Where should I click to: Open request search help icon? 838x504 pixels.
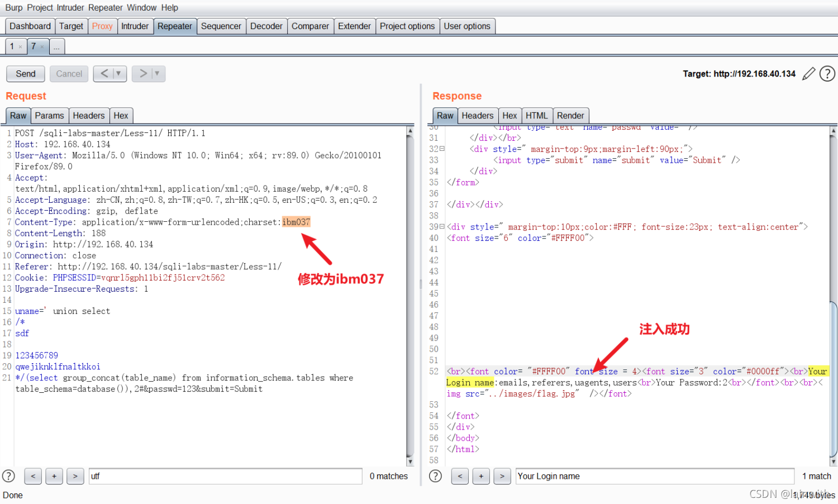(8, 476)
